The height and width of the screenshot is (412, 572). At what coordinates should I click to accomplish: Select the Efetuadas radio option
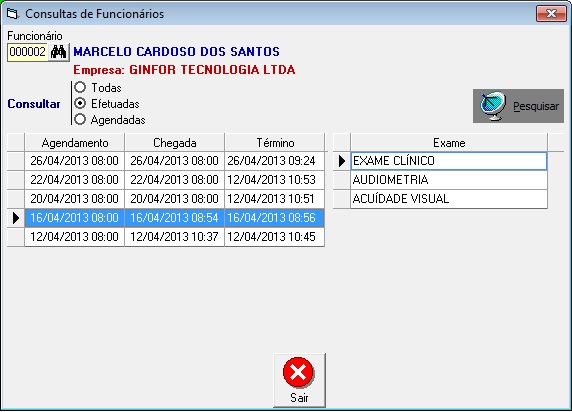click(80, 103)
